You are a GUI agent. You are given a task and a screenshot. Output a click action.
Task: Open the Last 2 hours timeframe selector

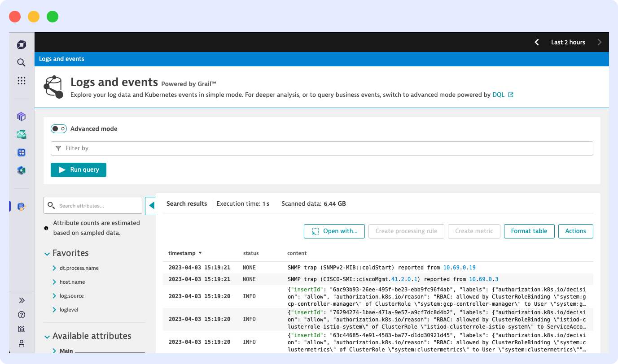click(x=568, y=42)
